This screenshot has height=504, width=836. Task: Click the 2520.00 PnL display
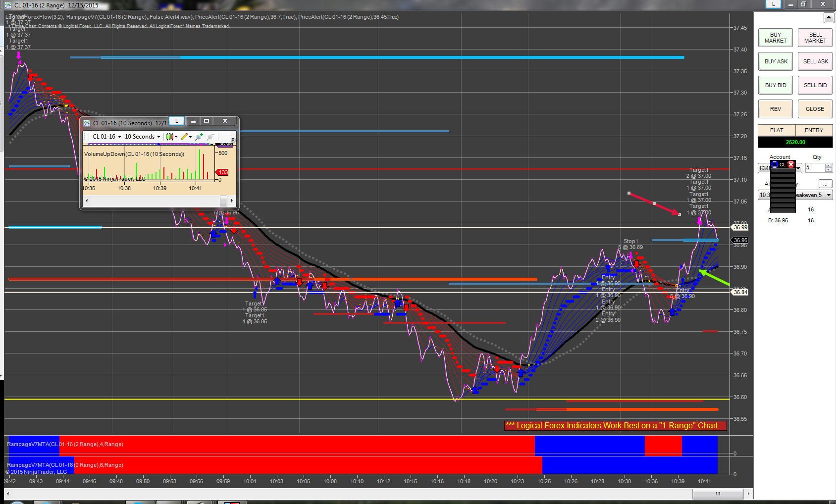795,142
